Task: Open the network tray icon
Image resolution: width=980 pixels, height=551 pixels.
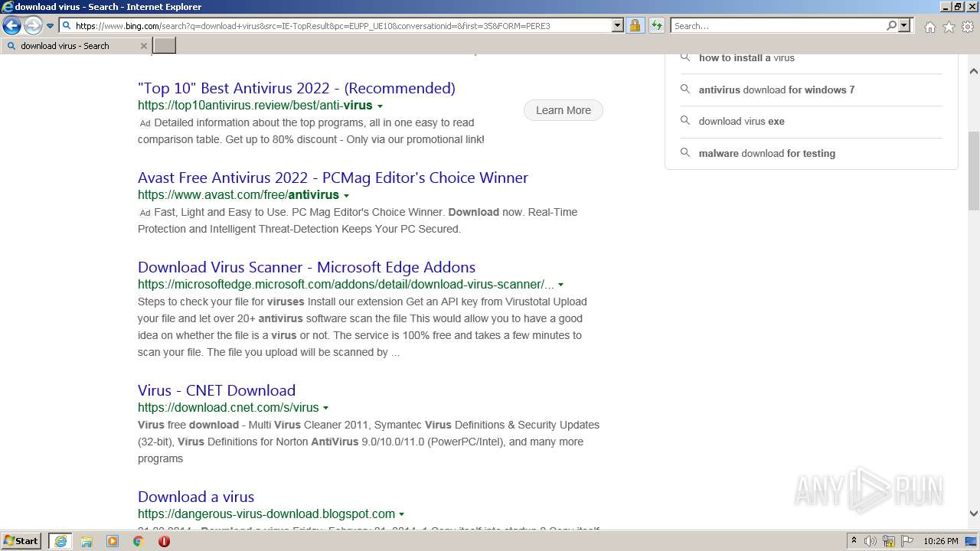Action: pyautogui.click(x=889, y=541)
